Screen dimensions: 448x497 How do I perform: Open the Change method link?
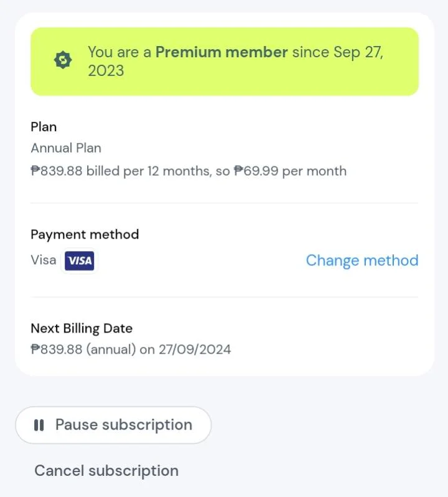click(362, 260)
